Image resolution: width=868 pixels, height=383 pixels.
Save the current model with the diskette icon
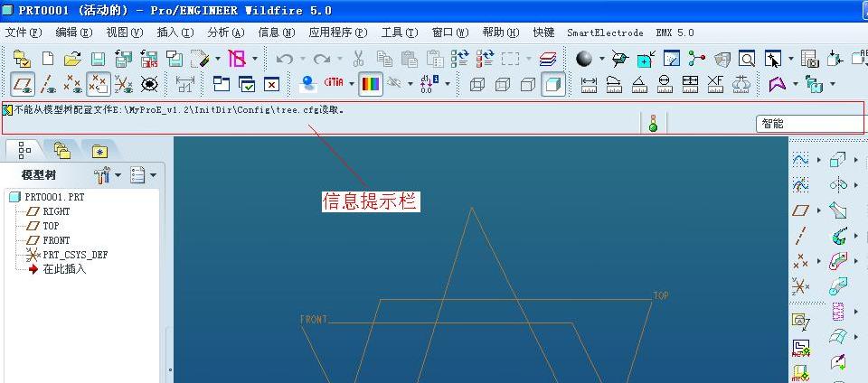(x=98, y=58)
